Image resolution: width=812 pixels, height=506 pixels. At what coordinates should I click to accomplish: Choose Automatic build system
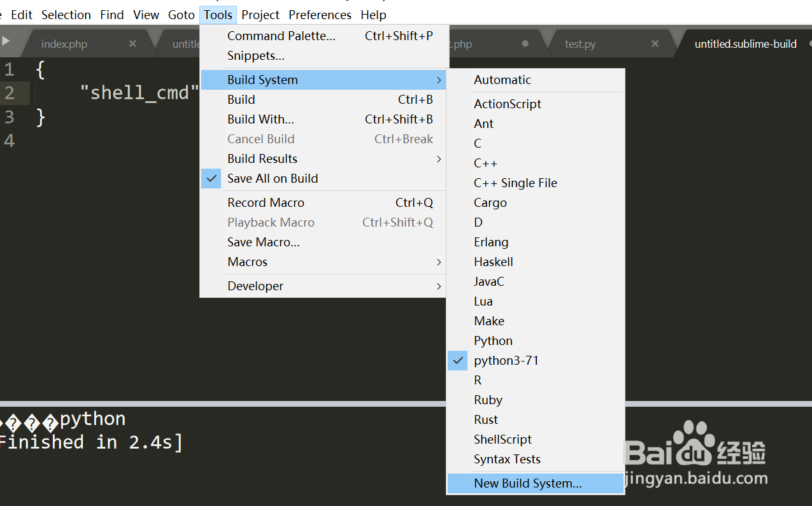click(502, 80)
